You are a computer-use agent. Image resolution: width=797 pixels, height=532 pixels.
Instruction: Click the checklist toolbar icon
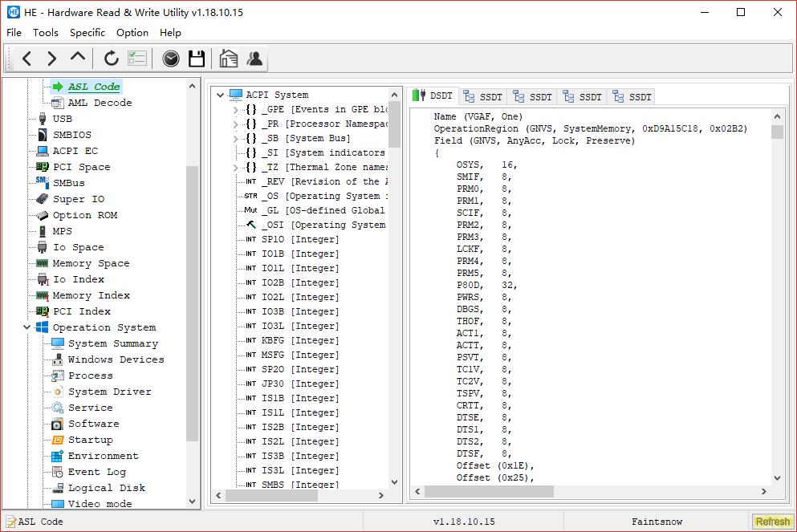point(136,59)
